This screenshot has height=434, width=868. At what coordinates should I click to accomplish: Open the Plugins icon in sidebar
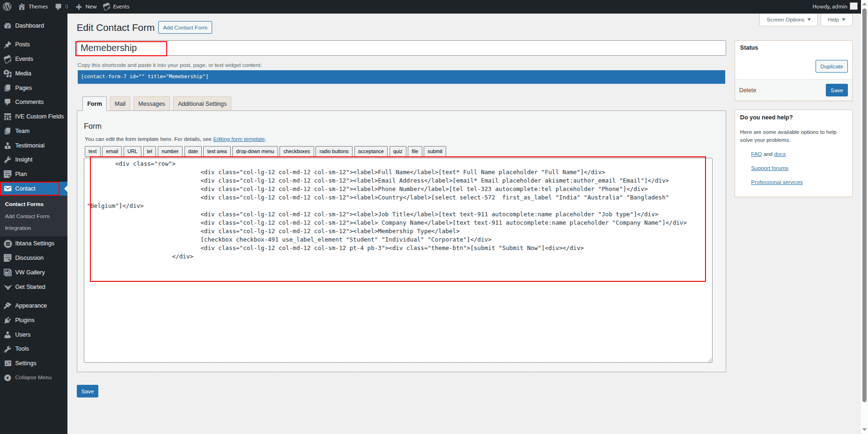point(7,320)
